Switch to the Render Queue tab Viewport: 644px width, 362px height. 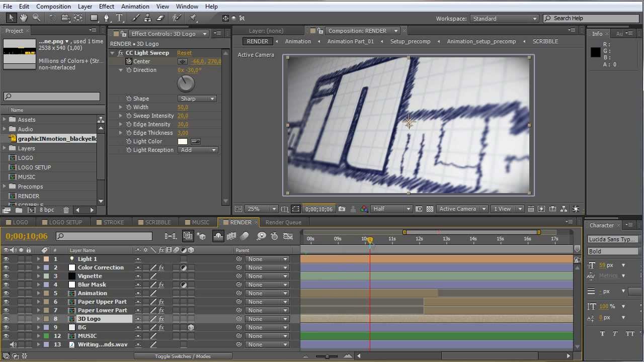click(x=283, y=222)
